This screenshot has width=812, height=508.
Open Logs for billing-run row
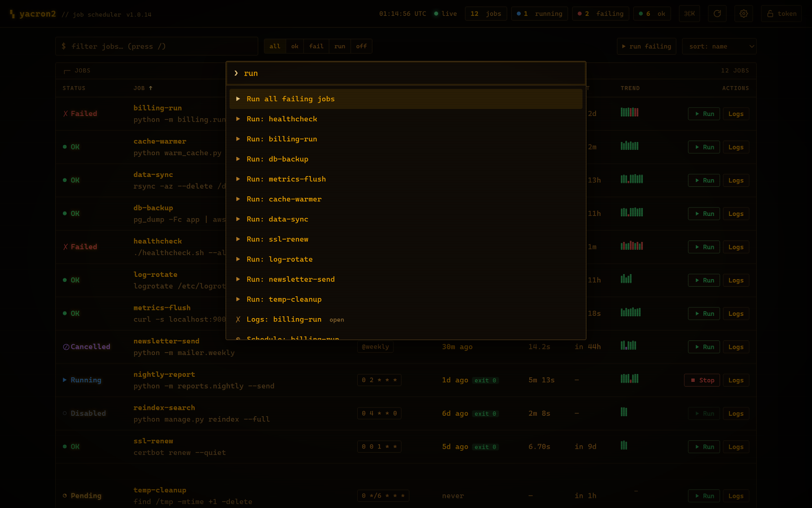[x=736, y=114]
